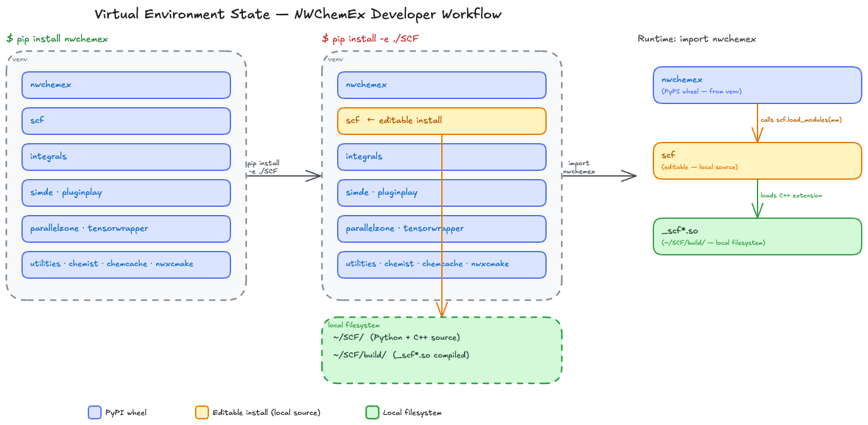Select the '~/SCF/build/ (_scf*.so compiled)' line

(x=401, y=355)
